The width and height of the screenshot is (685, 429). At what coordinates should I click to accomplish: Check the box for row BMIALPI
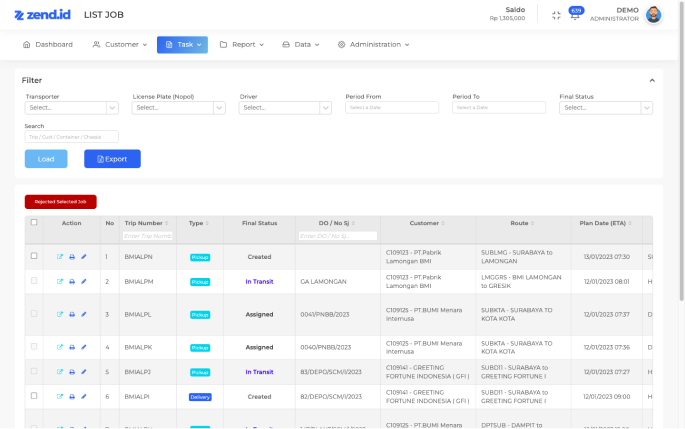click(x=34, y=396)
